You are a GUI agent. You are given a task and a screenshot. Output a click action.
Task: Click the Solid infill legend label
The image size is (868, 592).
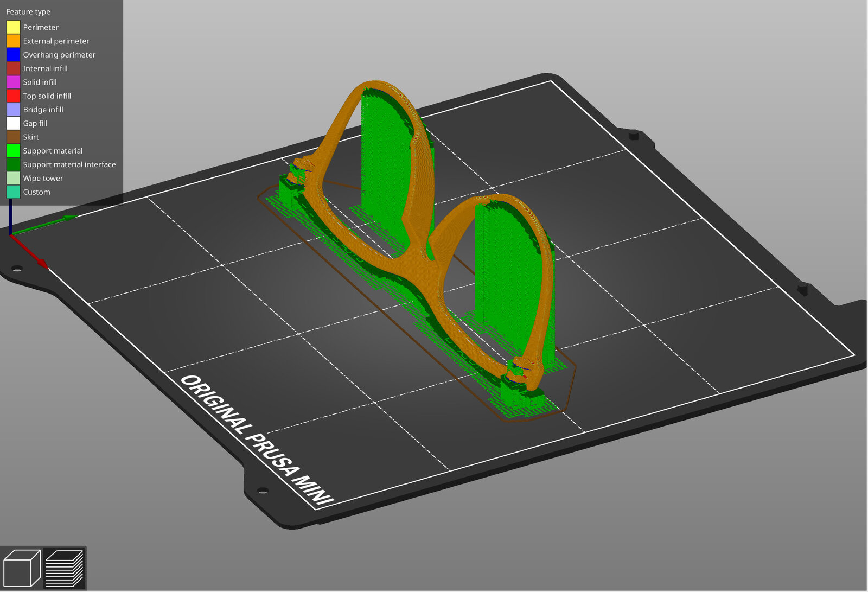[40, 82]
